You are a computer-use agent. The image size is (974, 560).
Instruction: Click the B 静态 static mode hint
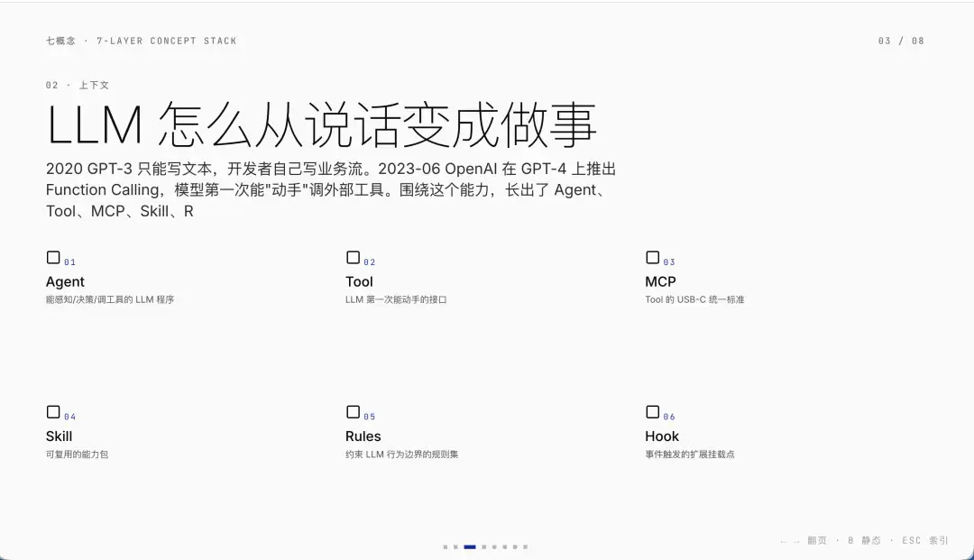(x=864, y=541)
